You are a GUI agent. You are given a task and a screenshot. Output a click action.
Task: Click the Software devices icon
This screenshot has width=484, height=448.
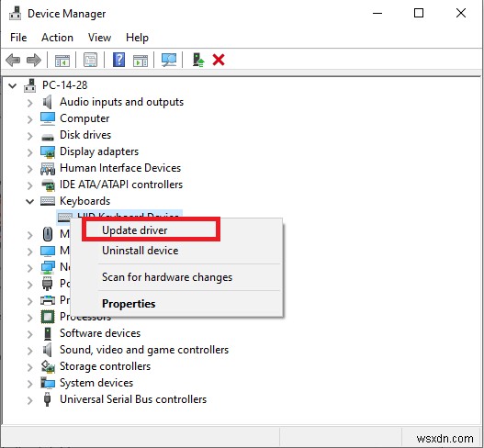(x=48, y=333)
